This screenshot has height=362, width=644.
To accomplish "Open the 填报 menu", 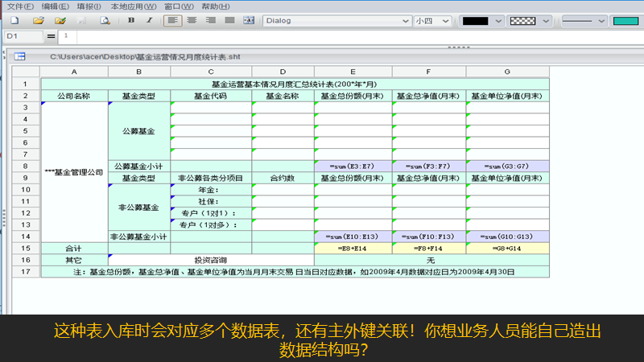I will click(89, 6).
